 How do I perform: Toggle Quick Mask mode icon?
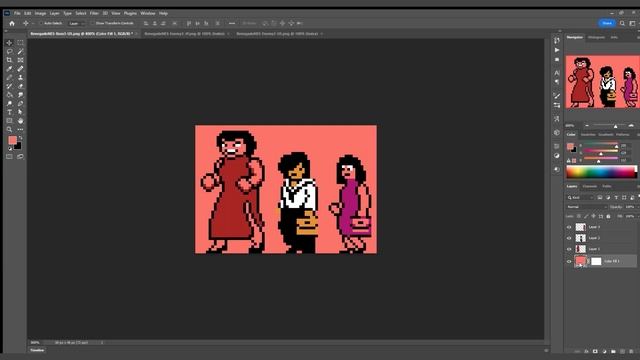(x=9, y=157)
